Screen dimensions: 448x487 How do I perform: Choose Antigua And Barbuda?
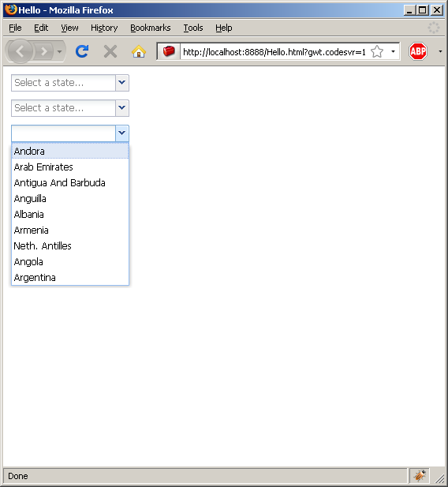coord(70,182)
